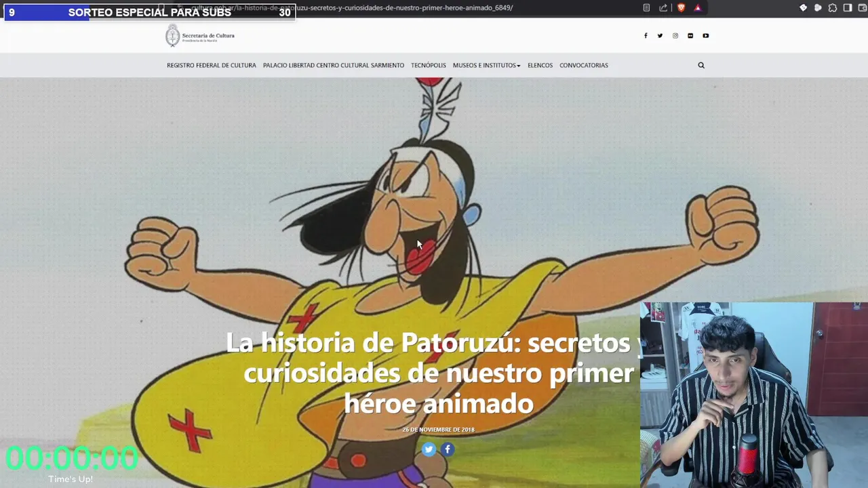Open the Twitter icon in the site header
The image size is (868, 488).
[660, 36]
